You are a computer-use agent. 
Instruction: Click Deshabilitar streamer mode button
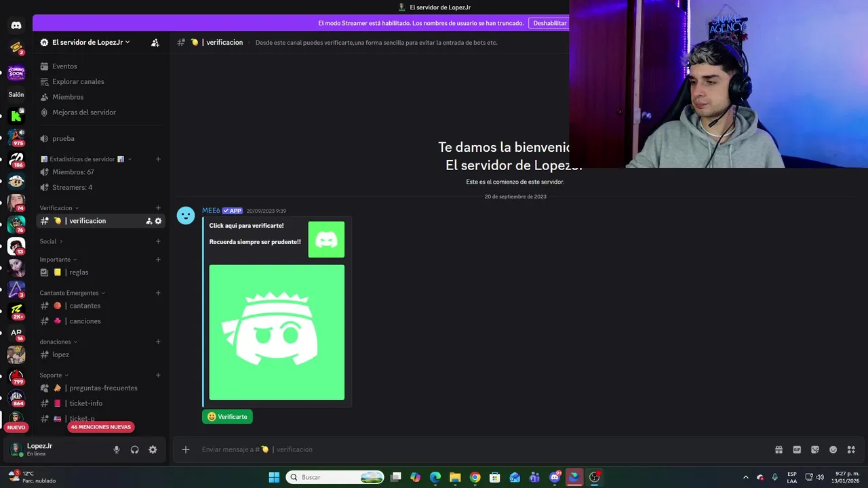tap(549, 23)
